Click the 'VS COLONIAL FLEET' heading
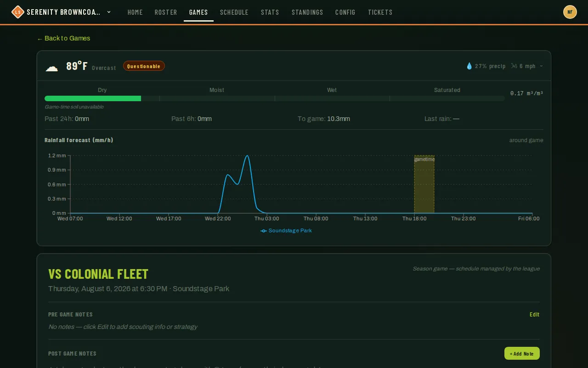 (98, 274)
